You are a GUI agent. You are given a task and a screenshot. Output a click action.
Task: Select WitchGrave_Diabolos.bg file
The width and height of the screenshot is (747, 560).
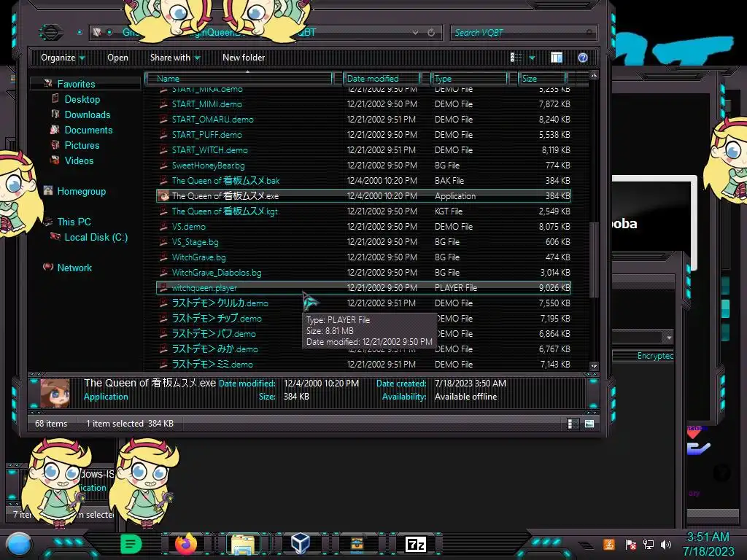click(363, 273)
